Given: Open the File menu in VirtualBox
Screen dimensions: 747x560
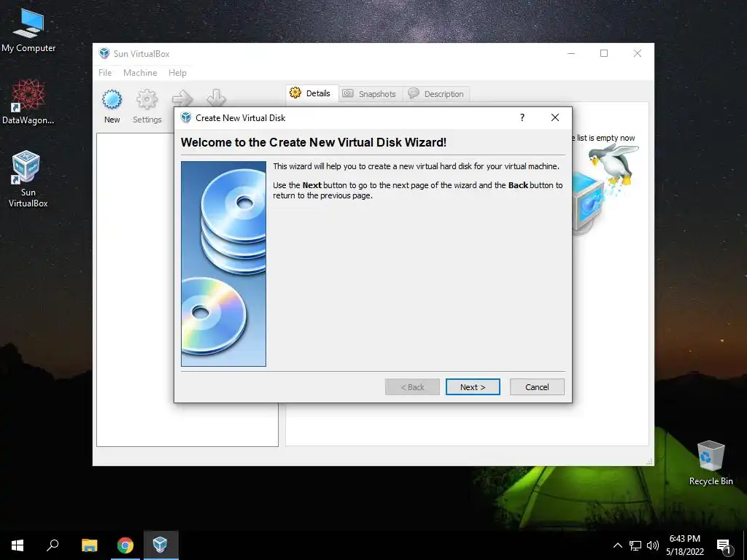Looking at the screenshot, I should (105, 73).
